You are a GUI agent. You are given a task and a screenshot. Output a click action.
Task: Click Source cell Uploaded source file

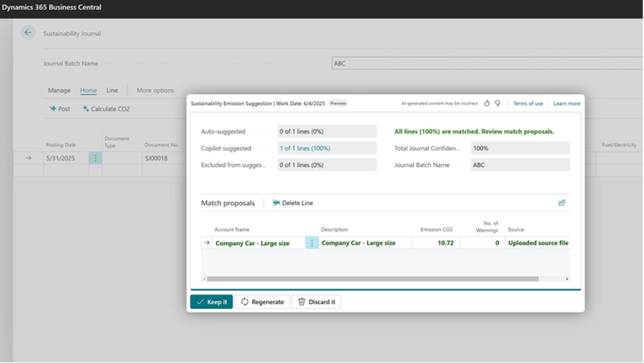pos(538,243)
